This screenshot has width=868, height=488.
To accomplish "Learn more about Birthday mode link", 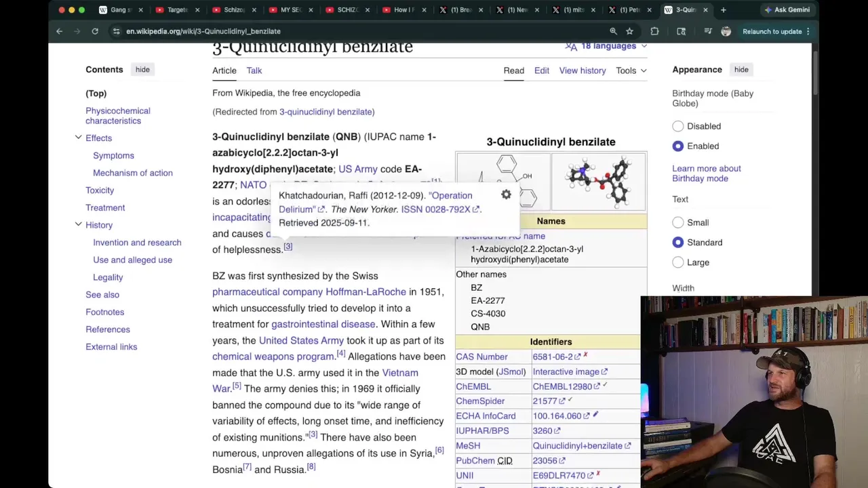I will (x=707, y=174).
